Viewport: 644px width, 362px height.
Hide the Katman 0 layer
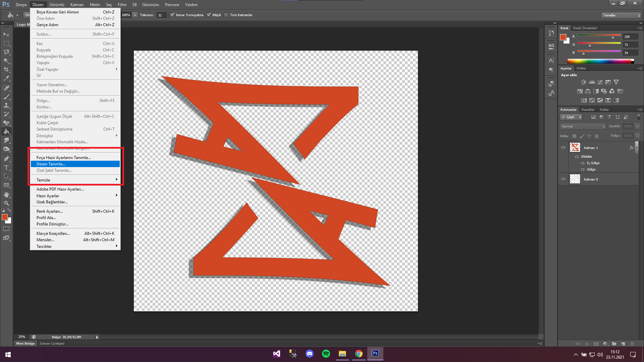pos(563,179)
